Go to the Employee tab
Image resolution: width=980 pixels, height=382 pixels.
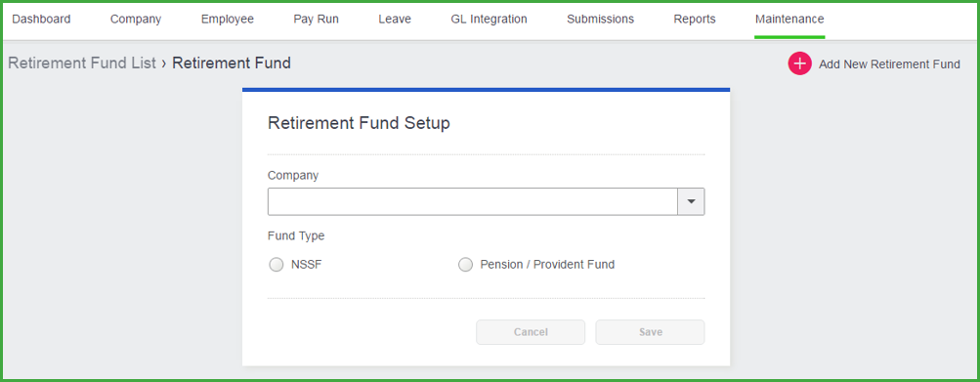[x=228, y=20]
